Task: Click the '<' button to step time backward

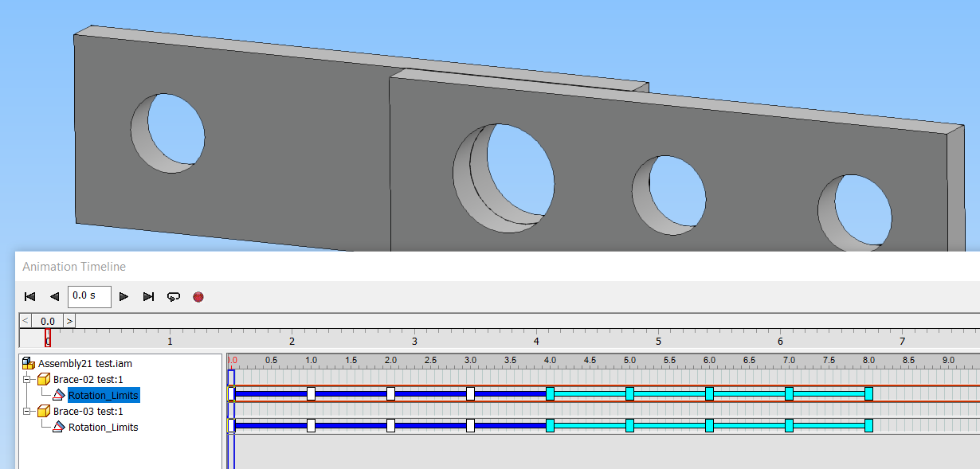Action: (25, 320)
